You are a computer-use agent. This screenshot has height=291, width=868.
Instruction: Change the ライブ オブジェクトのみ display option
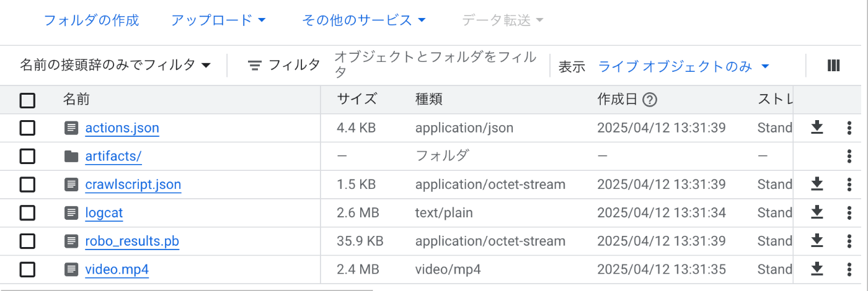(684, 66)
